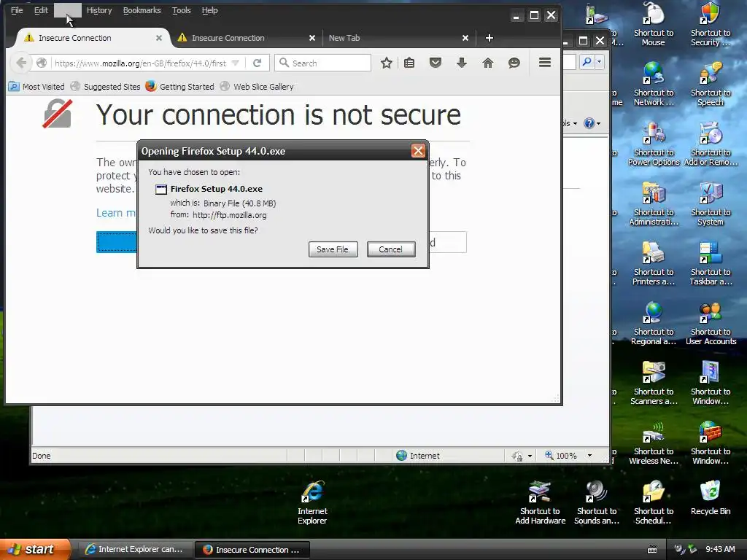Click the Insecure Connection taskbar button

[252, 550]
